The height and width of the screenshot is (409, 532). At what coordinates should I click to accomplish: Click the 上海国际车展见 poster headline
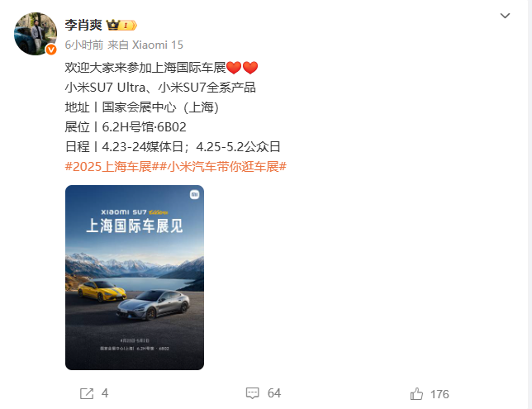(x=135, y=226)
